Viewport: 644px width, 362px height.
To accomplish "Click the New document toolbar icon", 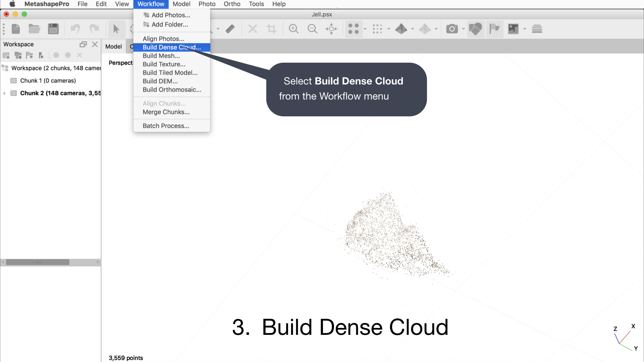I will pyautogui.click(x=16, y=29).
